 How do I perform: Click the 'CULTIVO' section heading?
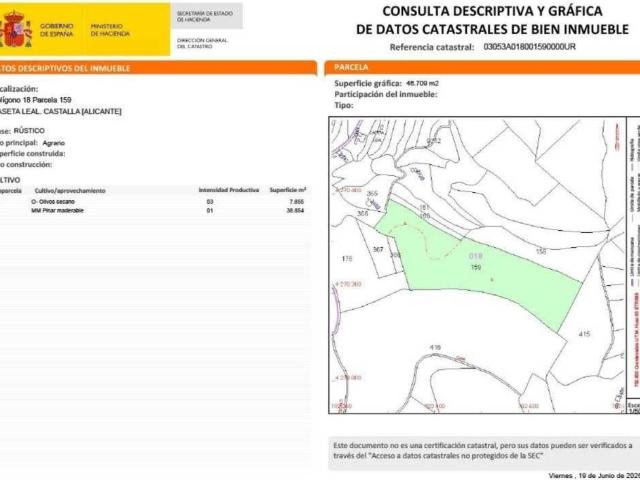(x=10, y=180)
